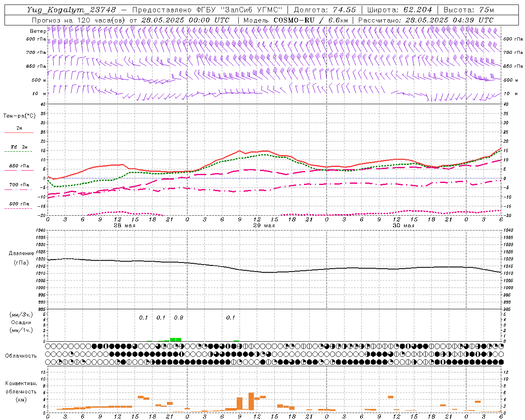Click the provider text 'ЗапСиб УГМС'

pyautogui.click(x=251, y=10)
